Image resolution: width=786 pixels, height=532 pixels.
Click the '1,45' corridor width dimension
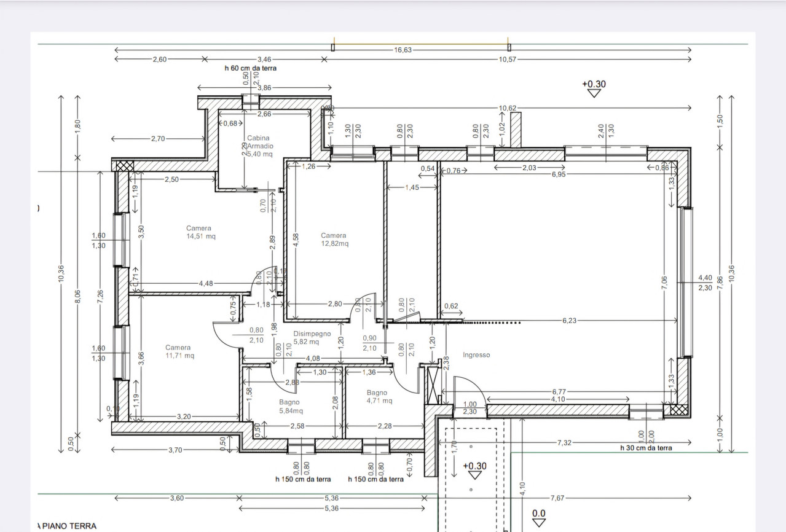click(412, 187)
